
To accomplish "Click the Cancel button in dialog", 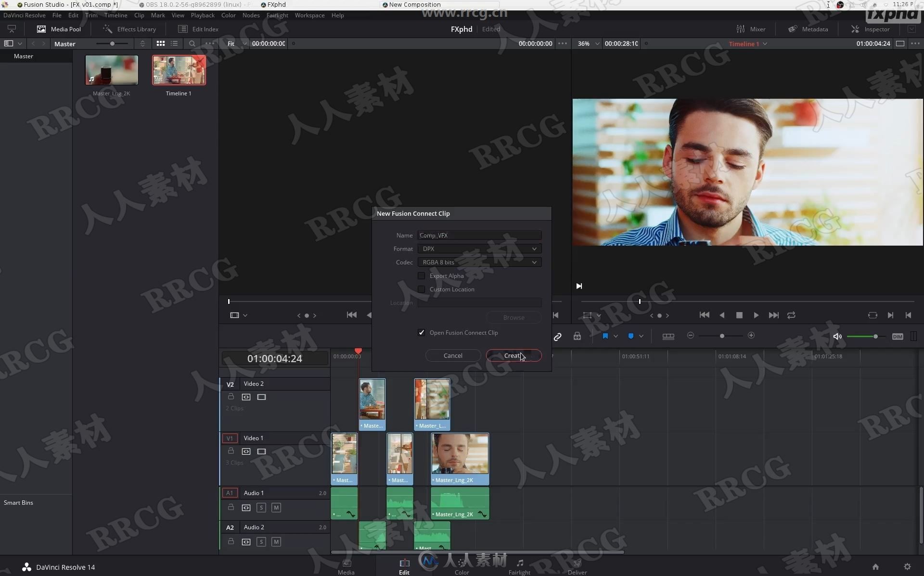I will click(453, 356).
